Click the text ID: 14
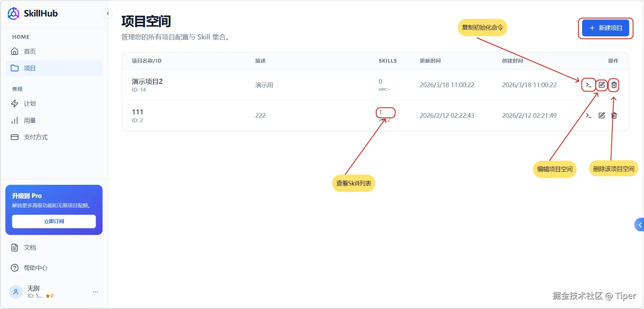Viewport: 644px width, 309px height. tap(139, 90)
